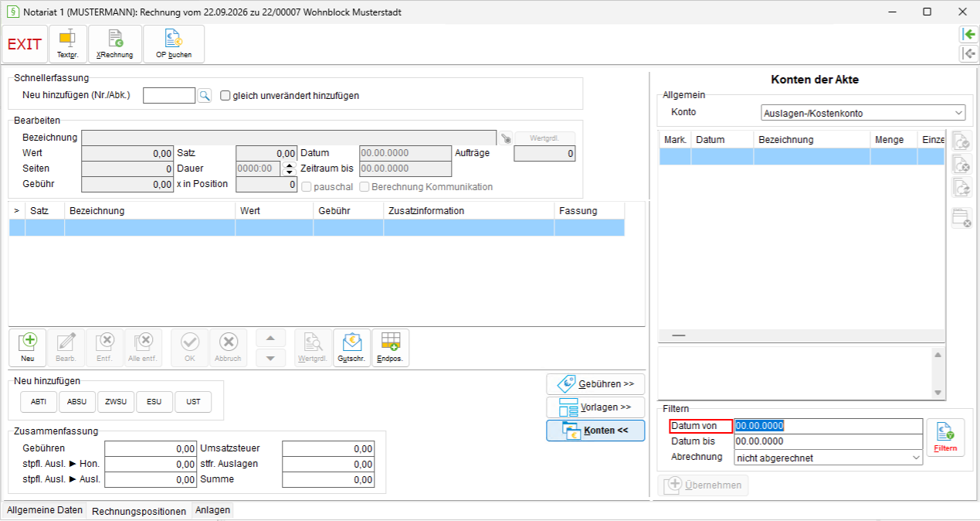Open the Konto dropdown showing Auslagen-/Kostenkonto
This screenshot has height=521, width=980.
(863, 113)
